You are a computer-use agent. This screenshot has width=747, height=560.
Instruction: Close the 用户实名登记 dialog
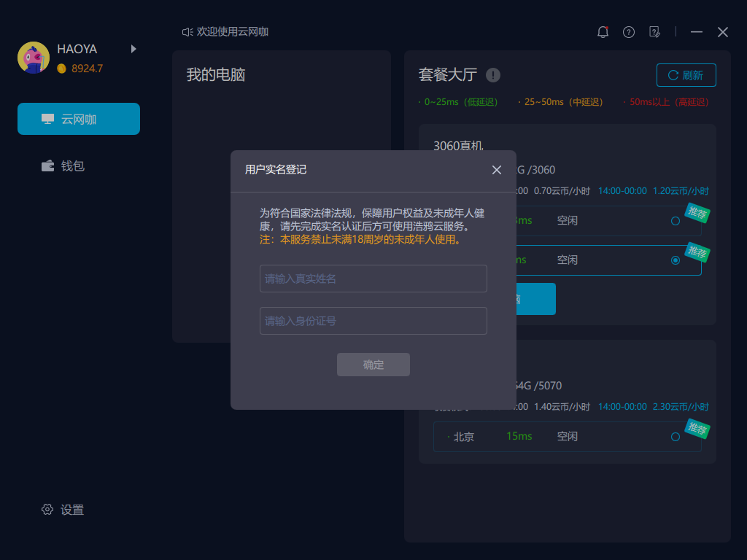pyautogui.click(x=497, y=170)
